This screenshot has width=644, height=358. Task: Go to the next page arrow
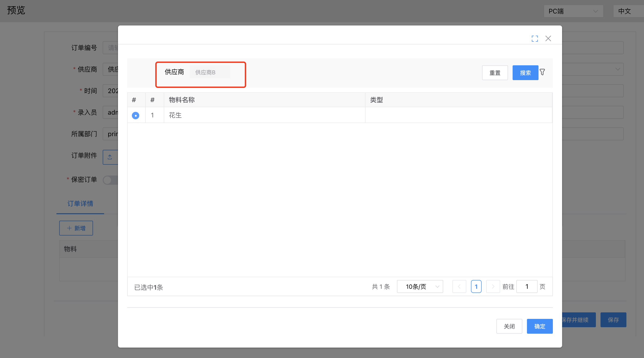tap(493, 286)
